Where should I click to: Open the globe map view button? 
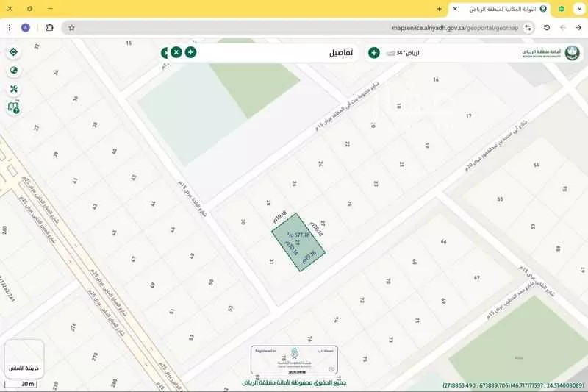[x=13, y=71]
